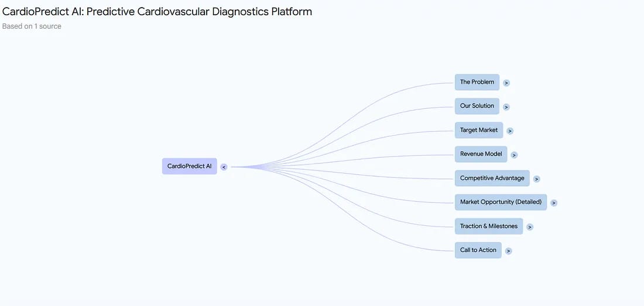Select Market Opportunity (Detailed) node
Image resolution: width=644 pixels, height=306 pixels.
tap(501, 202)
